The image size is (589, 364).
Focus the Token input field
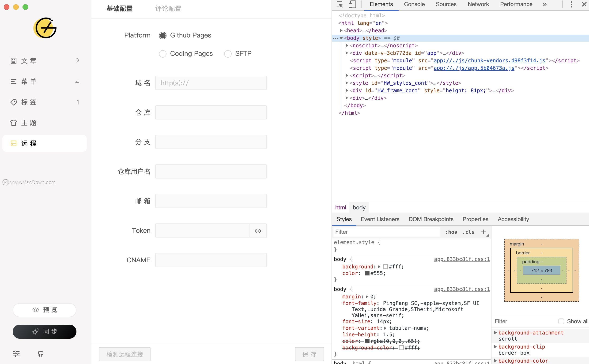[x=202, y=231]
